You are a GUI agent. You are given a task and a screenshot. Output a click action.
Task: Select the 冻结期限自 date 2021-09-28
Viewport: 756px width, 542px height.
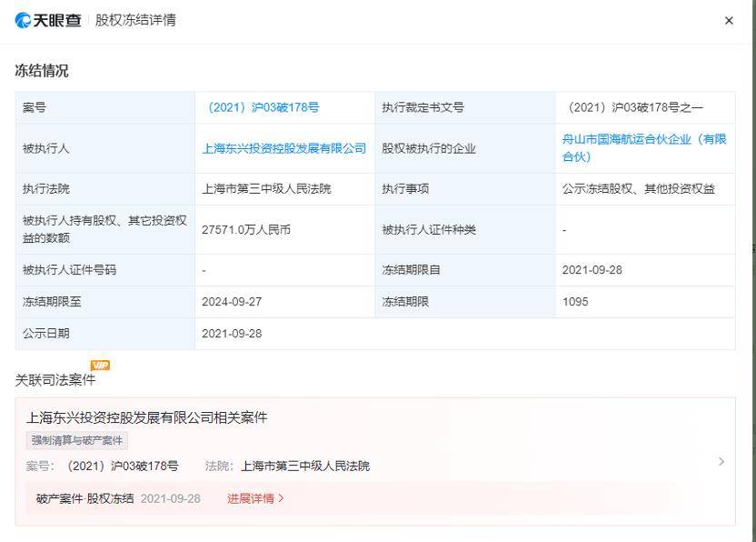point(592,270)
